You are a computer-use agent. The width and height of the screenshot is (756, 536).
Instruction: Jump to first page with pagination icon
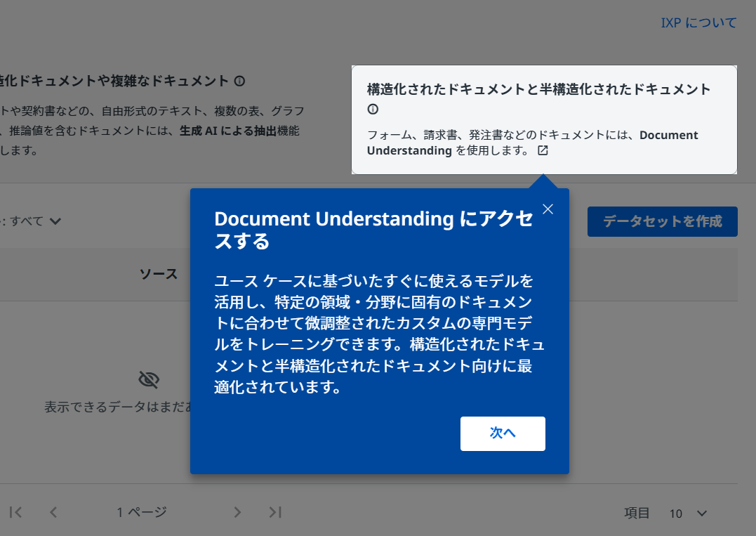click(x=15, y=512)
